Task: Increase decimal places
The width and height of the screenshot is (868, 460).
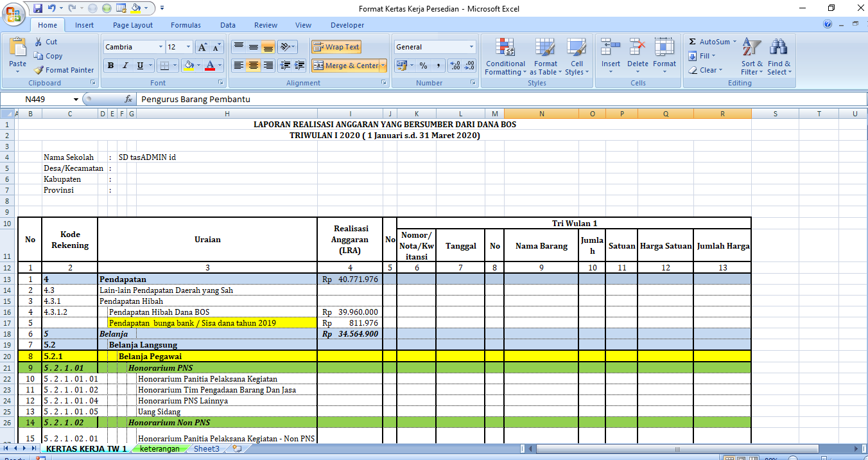Action: pos(455,66)
